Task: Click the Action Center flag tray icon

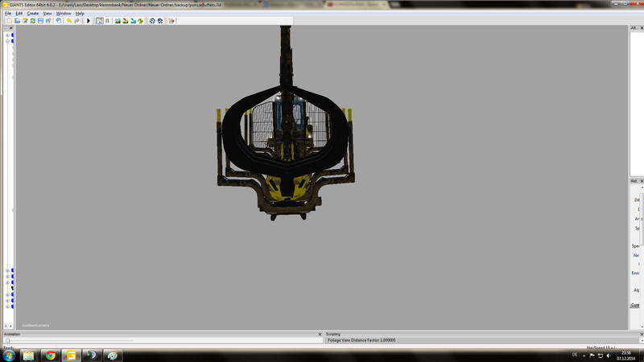Action: tap(592, 356)
